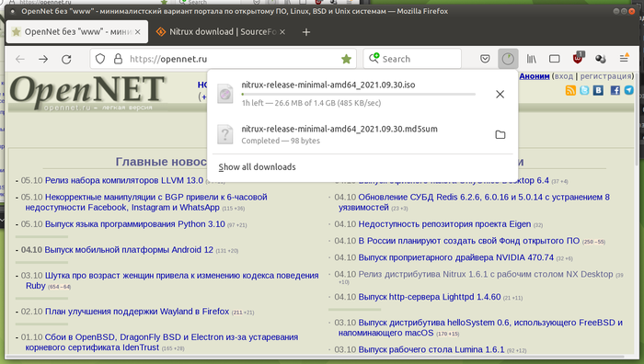Click the Search input field
This screenshot has height=364, width=644.
pos(412,59)
